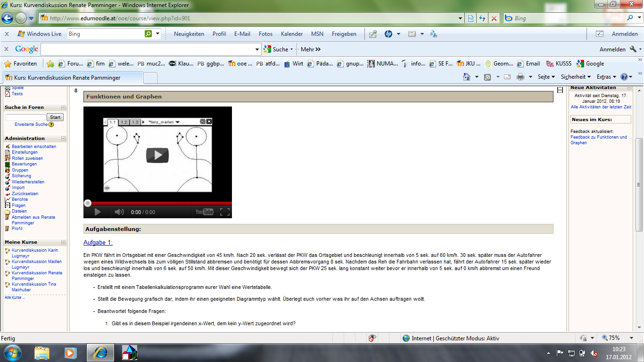Open the Neuigkeiten menu in Windows Live toolbar
Screen dimensions: 644x362
[x=189, y=34]
